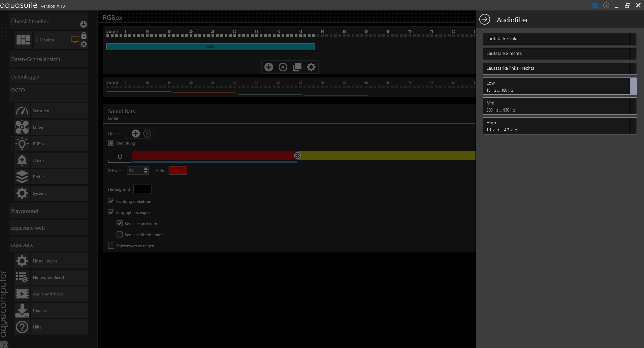Open the Lüfter fan page

tap(51, 127)
